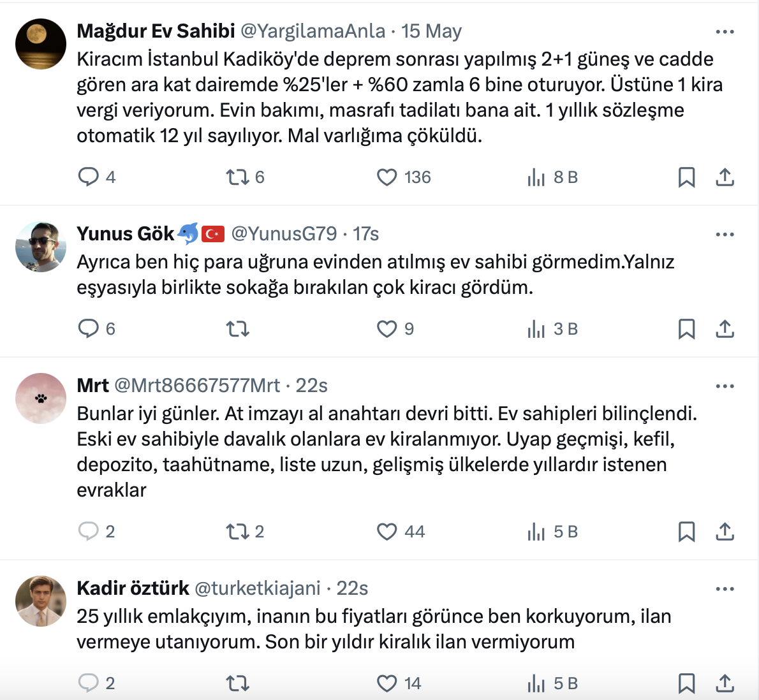The image size is (759, 700).
Task: Open more options menu on Yunus Gök's tweet
Action: pos(725,234)
